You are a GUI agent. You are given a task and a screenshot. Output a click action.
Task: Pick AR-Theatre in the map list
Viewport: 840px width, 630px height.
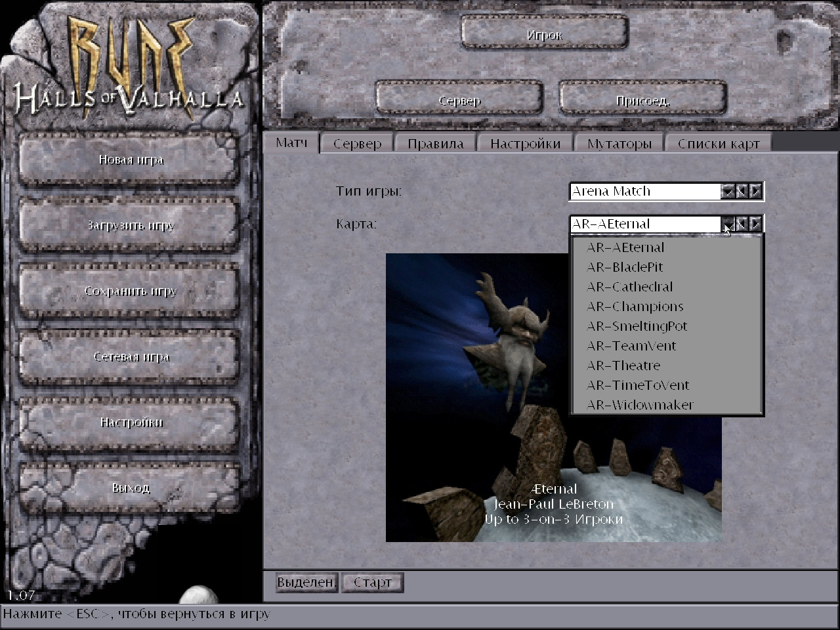tap(667, 366)
